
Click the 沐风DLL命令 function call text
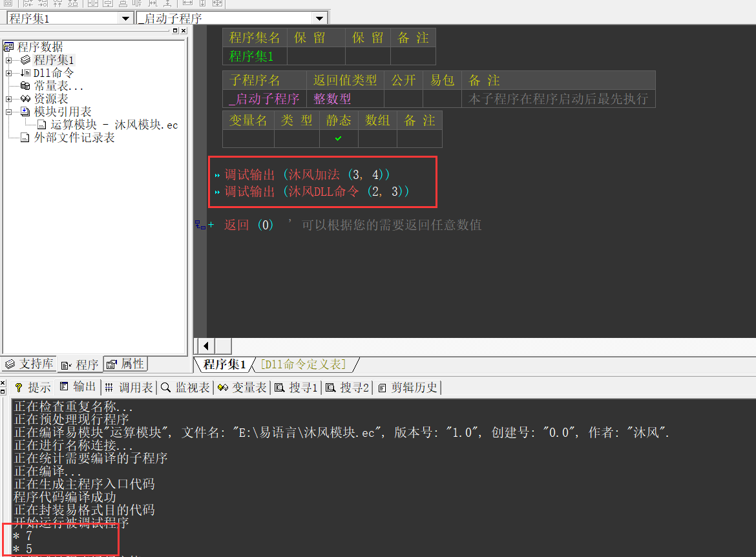pyautogui.click(x=324, y=191)
